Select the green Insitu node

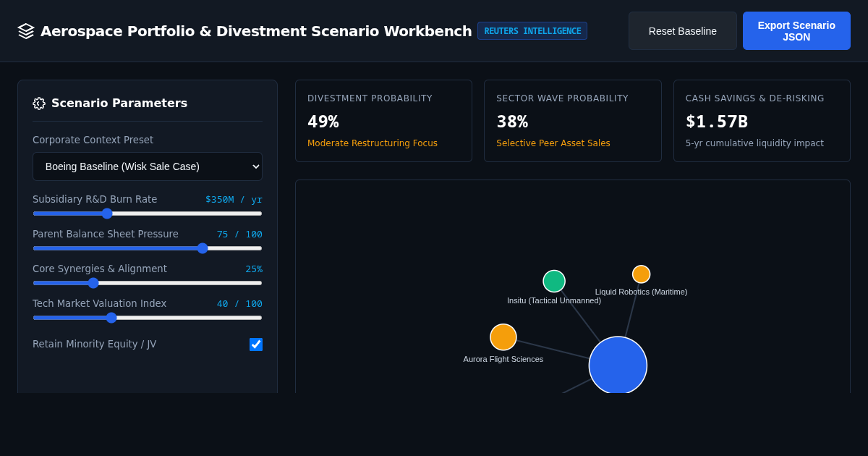pyautogui.click(x=554, y=281)
